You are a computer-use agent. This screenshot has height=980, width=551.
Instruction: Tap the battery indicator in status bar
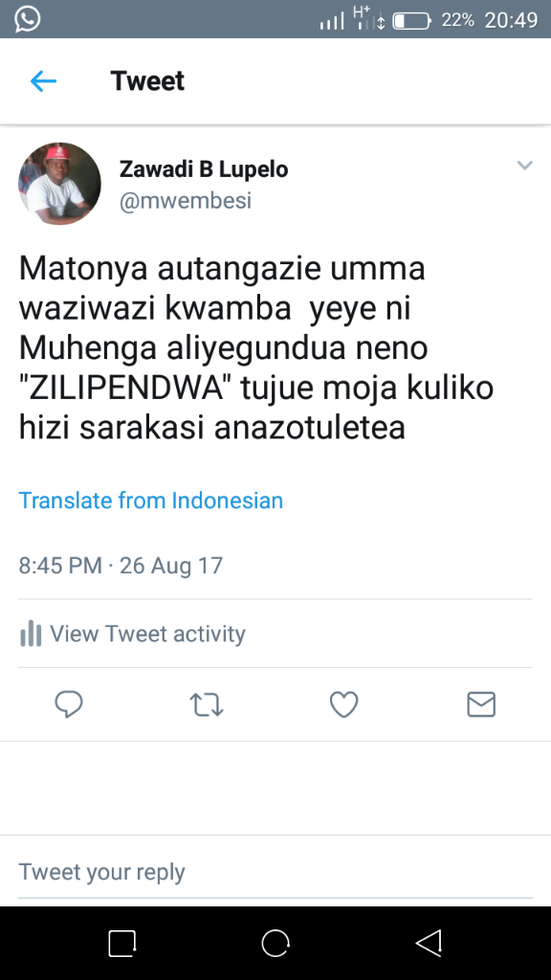pos(411,21)
